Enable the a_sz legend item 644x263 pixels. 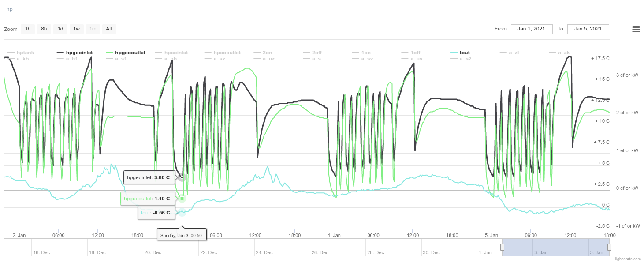pos(215,59)
